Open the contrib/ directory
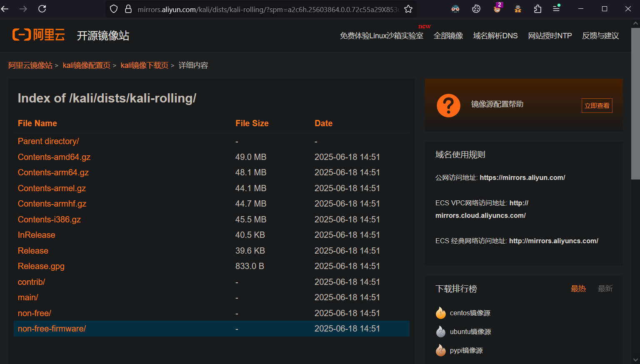 [31, 282]
